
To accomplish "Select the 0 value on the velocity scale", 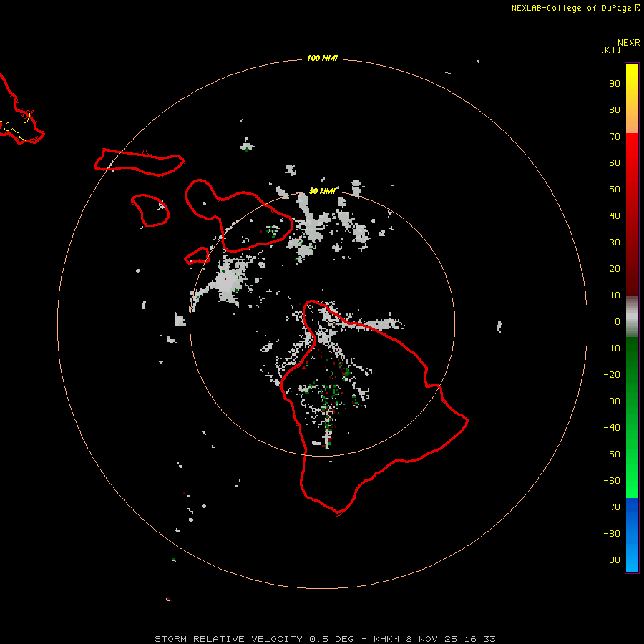I will pyautogui.click(x=618, y=322).
